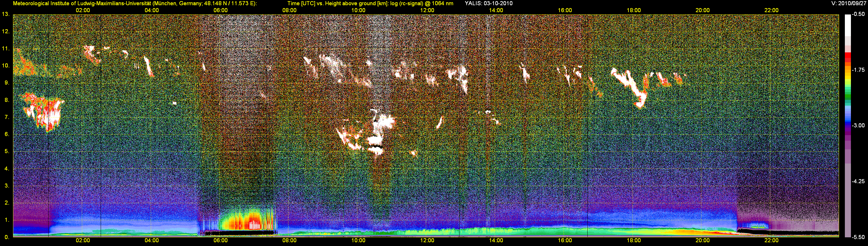Click the 10. km height axis label
Screen dimensions: 868x246
(5, 66)
